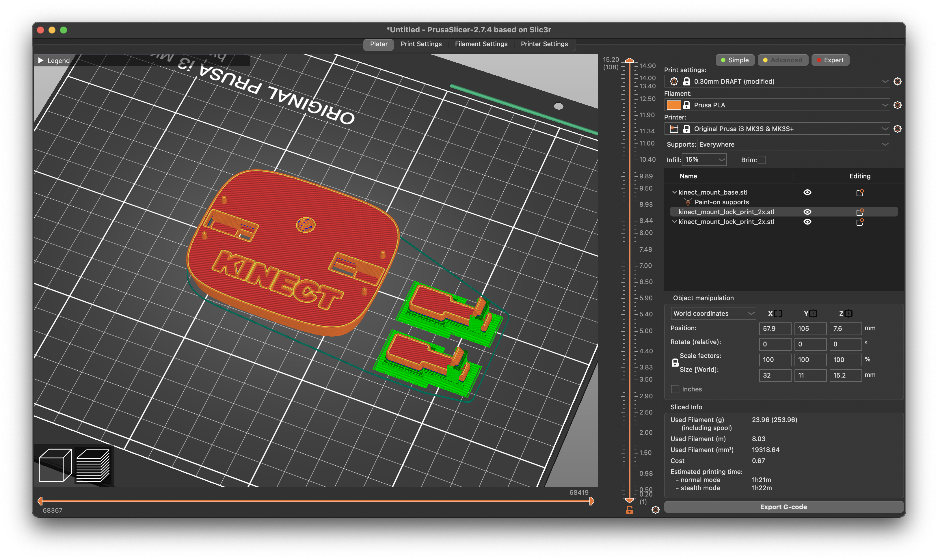Click Scale factors X field
938x560 pixels.
pyautogui.click(x=775, y=360)
